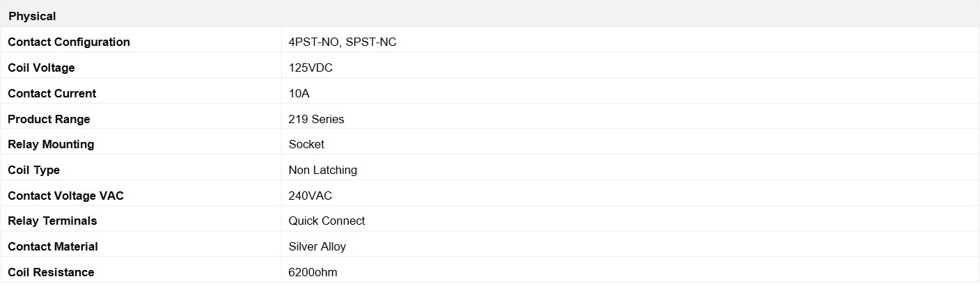This screenshot has width=980, height=286.
Task: Click the Socket value
Action: [307, 144]
